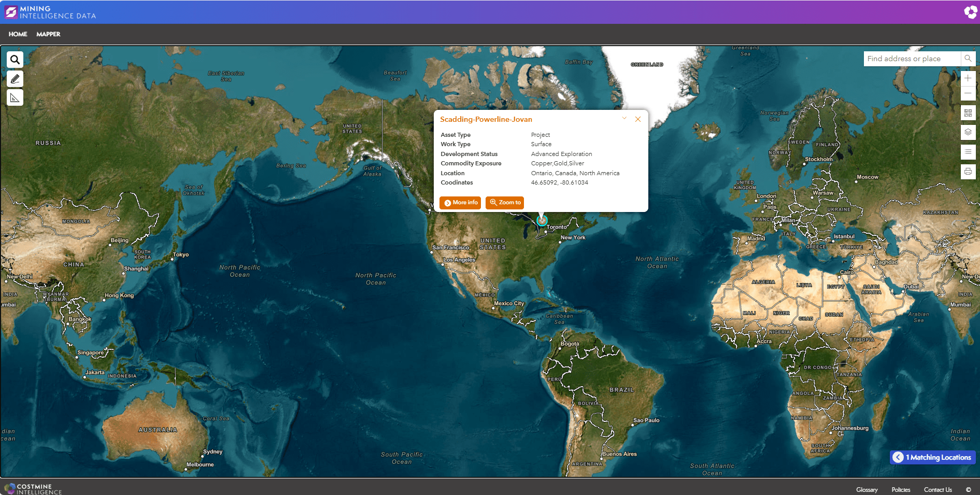
Task: Click the Johannesburg label on map
Action: tap(850, 428)
